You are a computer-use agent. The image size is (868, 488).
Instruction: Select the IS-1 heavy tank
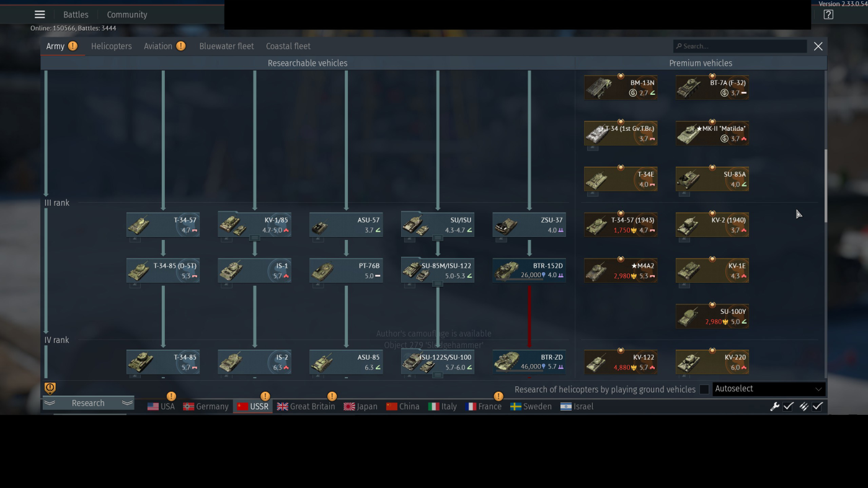[254, 270]
